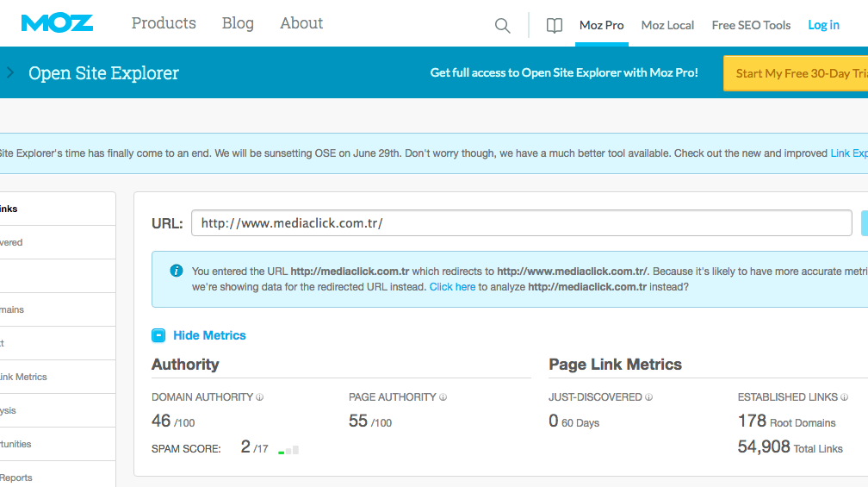Open the Products menu
The width and height of the screenshot is (868, 487).
(x=164, y=23)
